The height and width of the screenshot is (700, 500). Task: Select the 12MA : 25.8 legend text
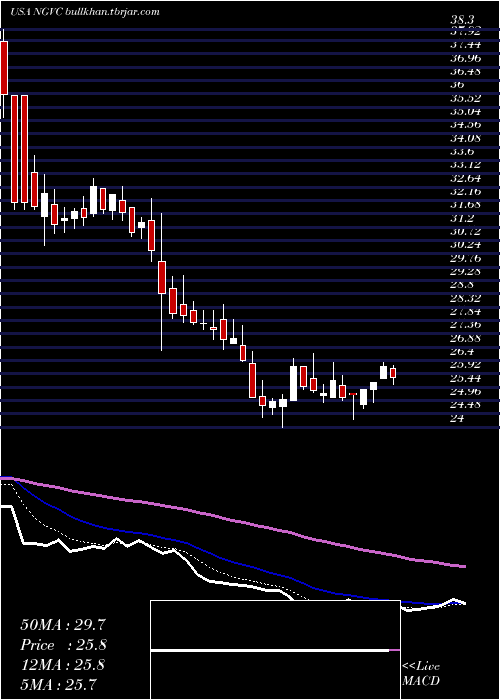pos(62,665)
